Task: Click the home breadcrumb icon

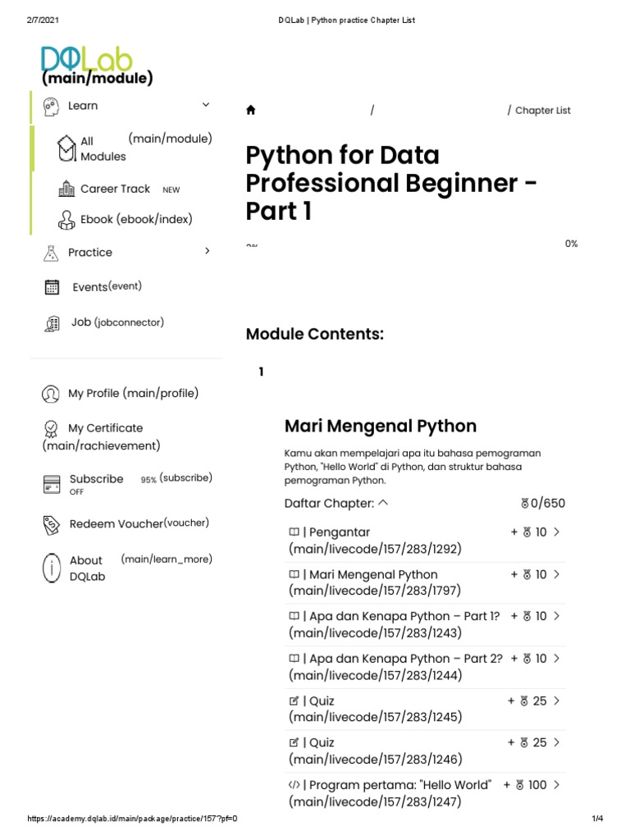Action: [251, 111]
